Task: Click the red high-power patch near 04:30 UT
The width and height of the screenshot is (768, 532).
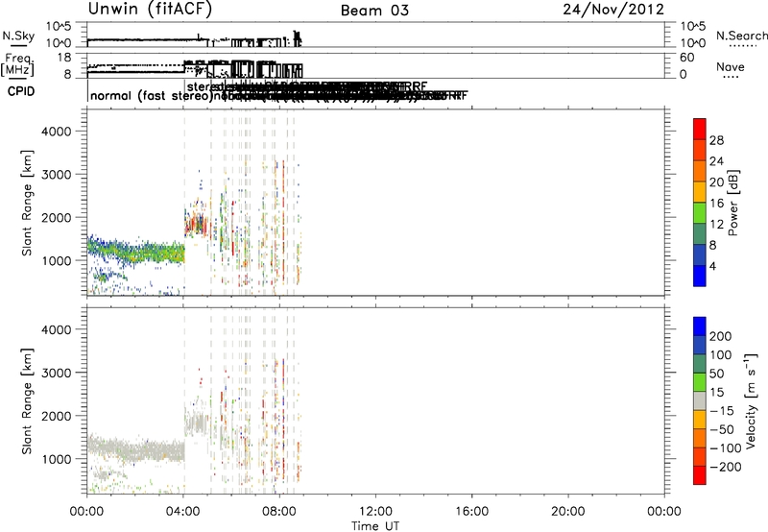Action: tap(195, 225)
